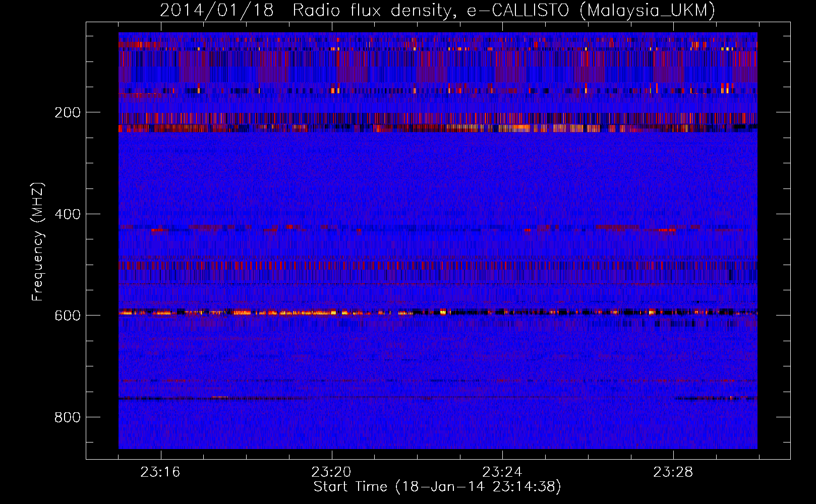816x504 pixels.
Task: Click the 200 frequency tick label
Action: [x=68, y=112]
